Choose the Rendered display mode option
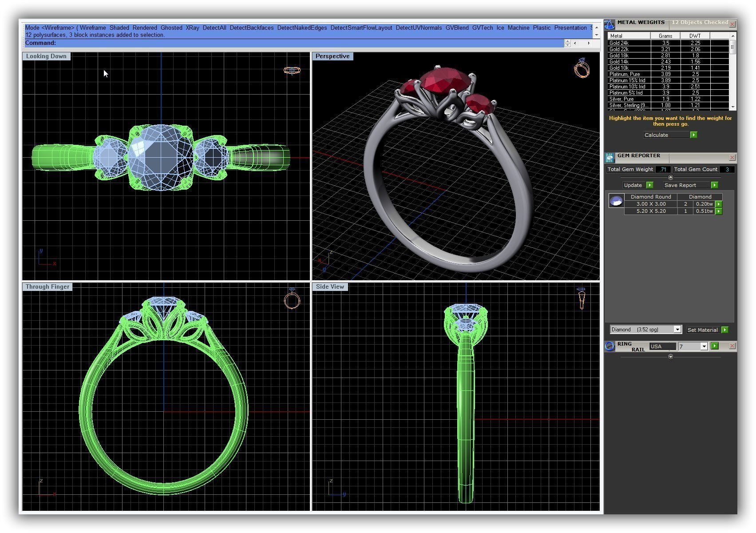Screen dimensions: 756x533 tap(145, 28)
